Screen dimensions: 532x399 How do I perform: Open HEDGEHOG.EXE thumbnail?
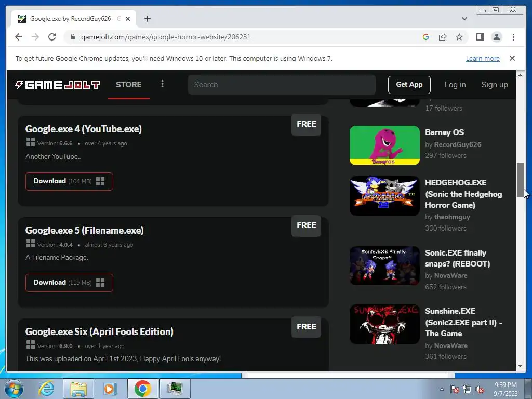pos(384,196)
